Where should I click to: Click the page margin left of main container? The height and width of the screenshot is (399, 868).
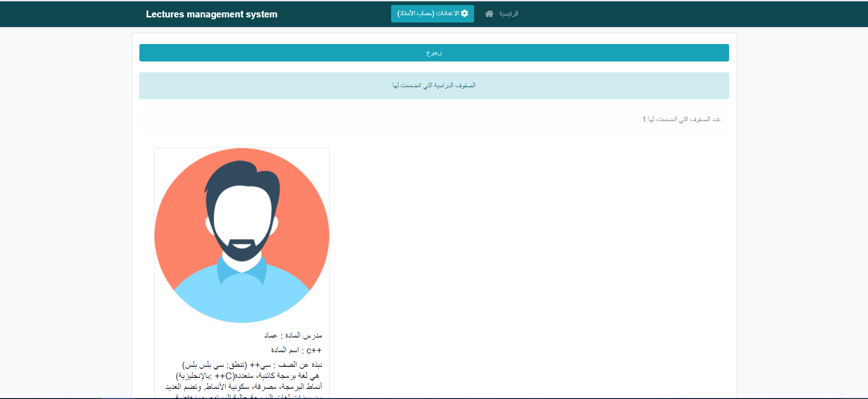(x=64, y=206)
